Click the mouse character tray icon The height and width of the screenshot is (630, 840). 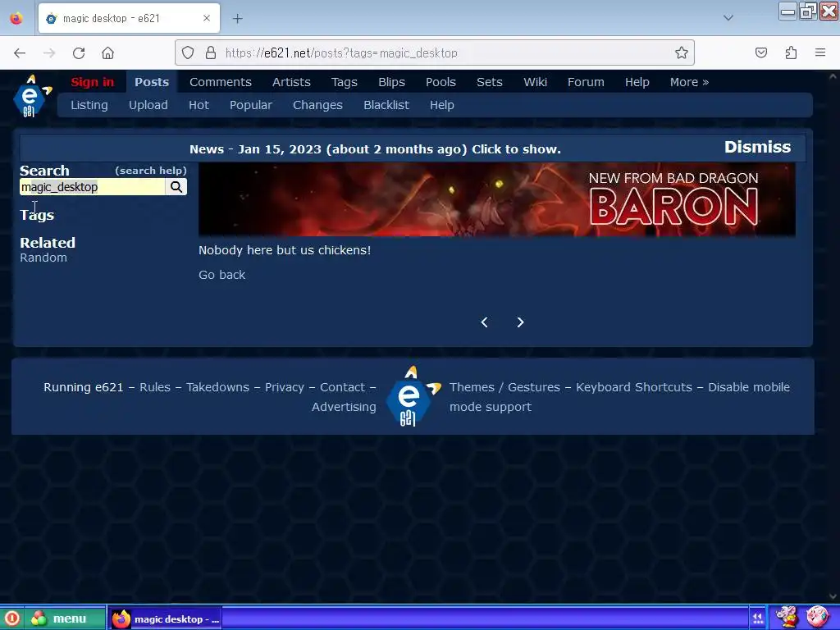787,617
